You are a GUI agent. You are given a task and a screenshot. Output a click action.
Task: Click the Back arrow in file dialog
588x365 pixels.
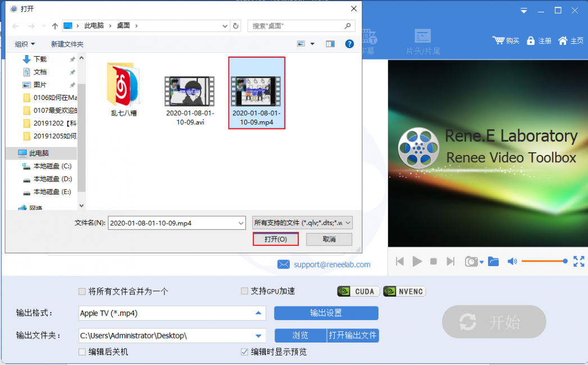(16, 26)
